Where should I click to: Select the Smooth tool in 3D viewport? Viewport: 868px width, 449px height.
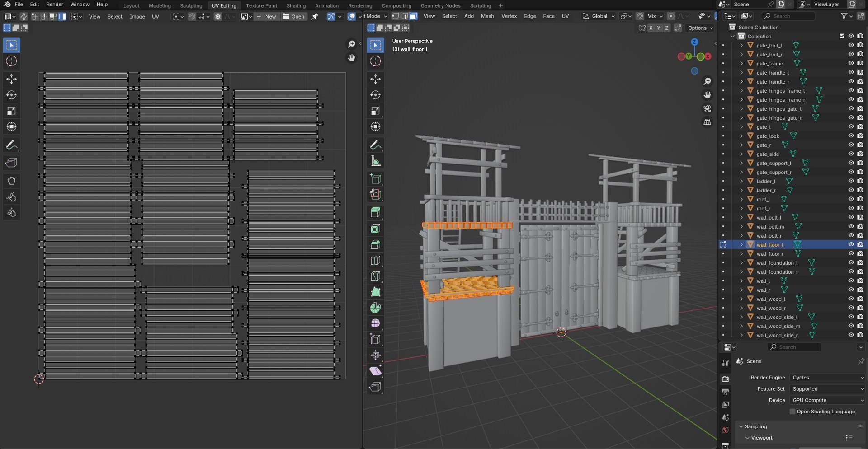375,323
